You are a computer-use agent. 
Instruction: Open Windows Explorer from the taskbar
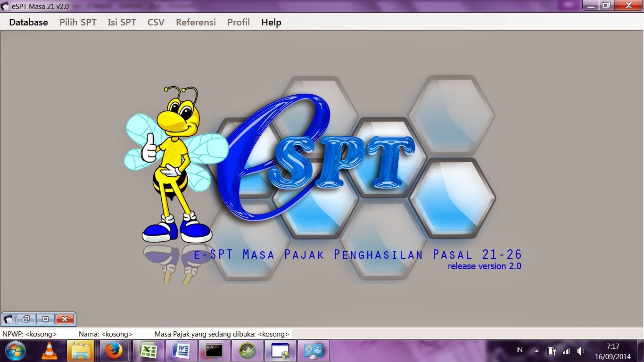point(81,351)
